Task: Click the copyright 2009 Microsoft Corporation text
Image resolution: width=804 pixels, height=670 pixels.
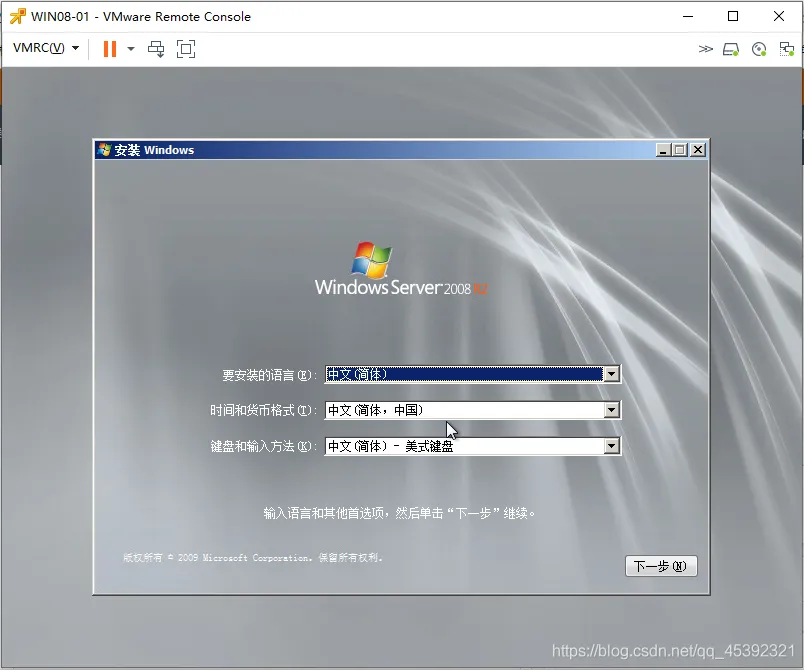Action: click(x=253, y=558)
